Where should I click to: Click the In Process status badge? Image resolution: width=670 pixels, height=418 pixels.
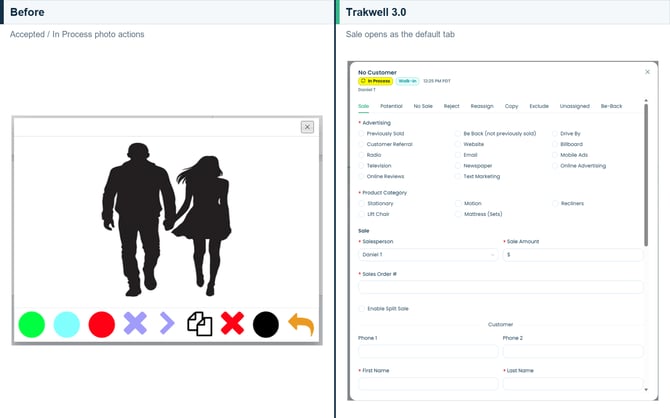click(x=376, y=81)
